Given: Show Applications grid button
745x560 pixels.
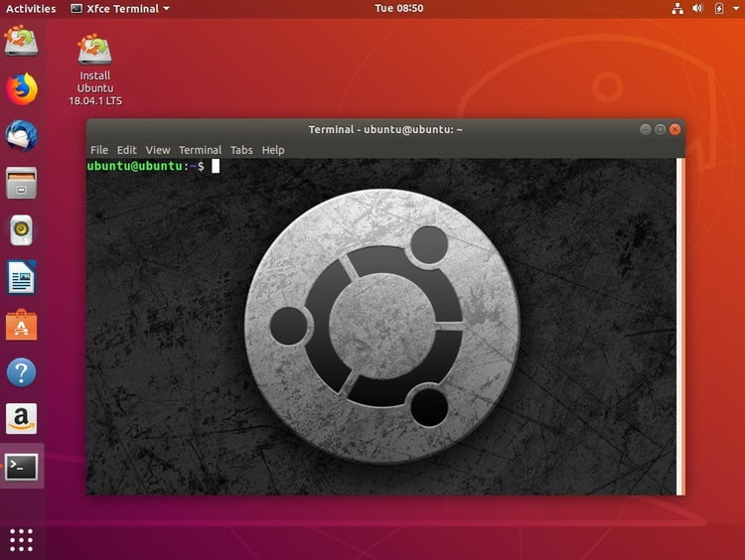Looking at the screenshot, I should coord(22,540).
